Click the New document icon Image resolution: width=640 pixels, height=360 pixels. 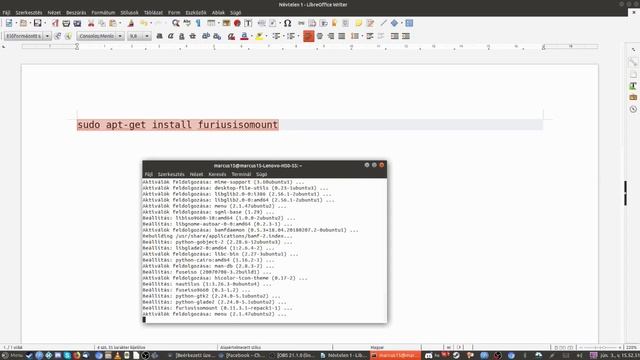(x=9, y=23)
